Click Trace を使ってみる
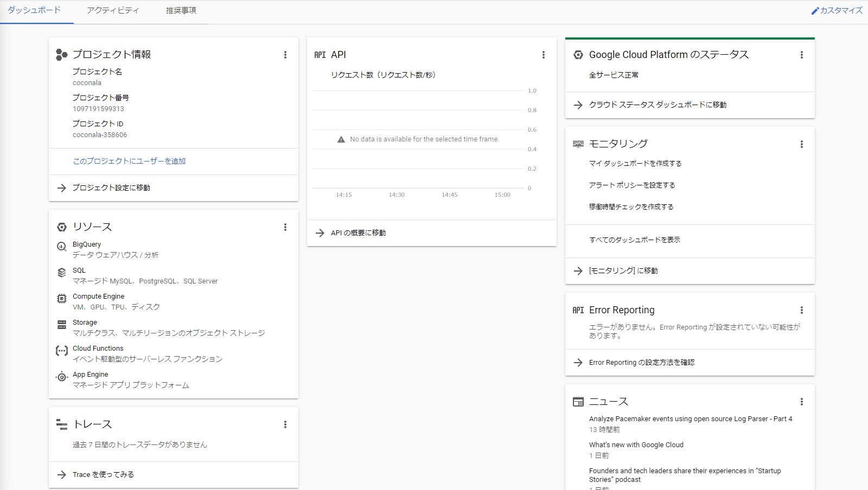 click(x=103, y=474)
